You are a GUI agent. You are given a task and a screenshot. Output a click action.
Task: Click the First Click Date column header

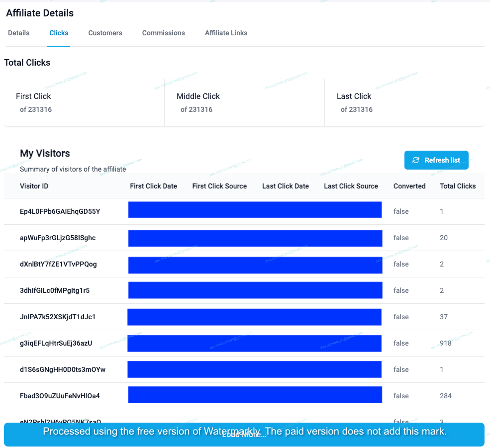[153, 186]
